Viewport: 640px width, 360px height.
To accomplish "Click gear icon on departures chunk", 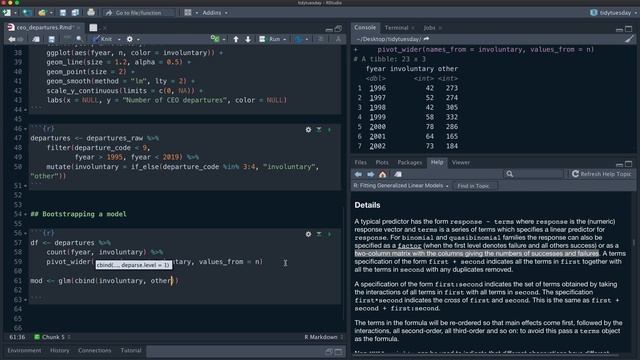I will pos(308,130).
